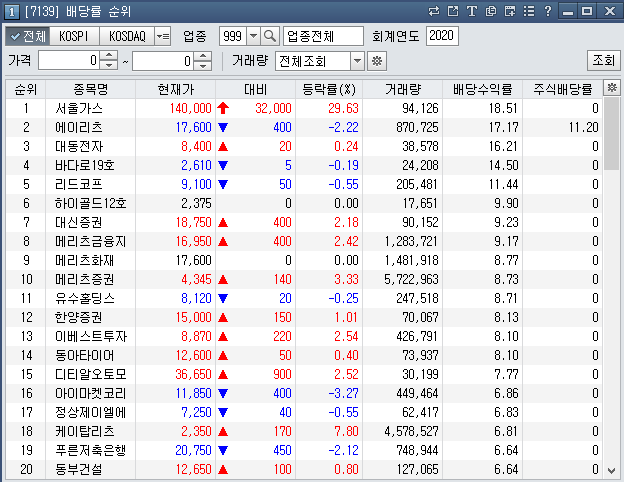624x482 pixels.
Task: Select the 디티알오토모 row name
Action: tap(91, 374)
